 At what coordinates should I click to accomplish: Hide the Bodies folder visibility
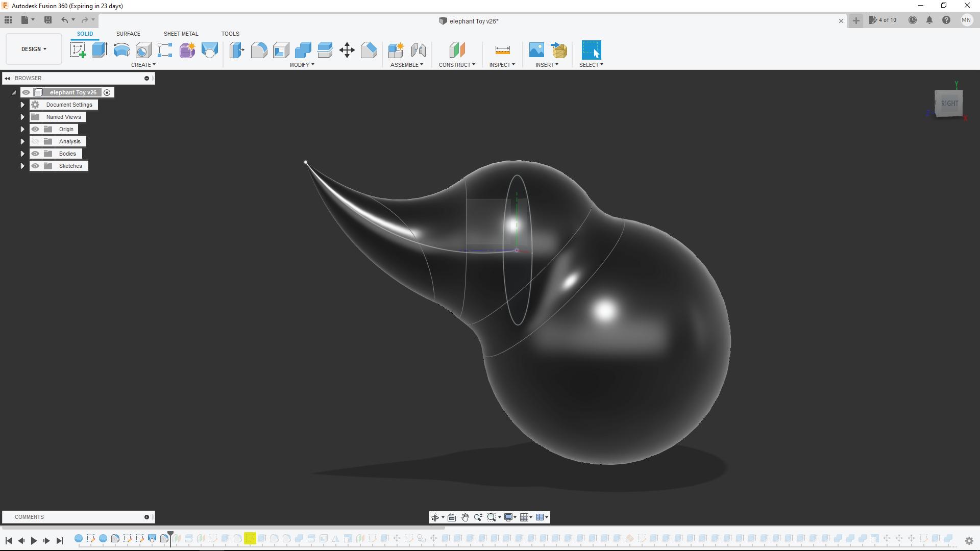[35, 154]
